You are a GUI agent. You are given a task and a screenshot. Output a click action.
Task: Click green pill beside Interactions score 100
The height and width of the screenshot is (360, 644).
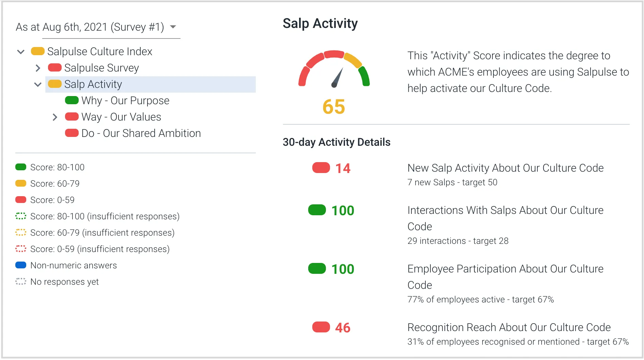[317, 210]
